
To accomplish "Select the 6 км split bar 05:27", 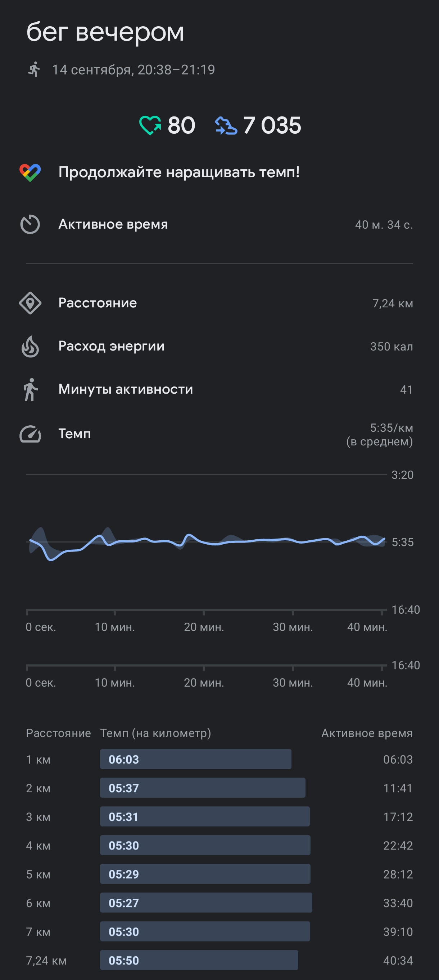I will [206, 902].
